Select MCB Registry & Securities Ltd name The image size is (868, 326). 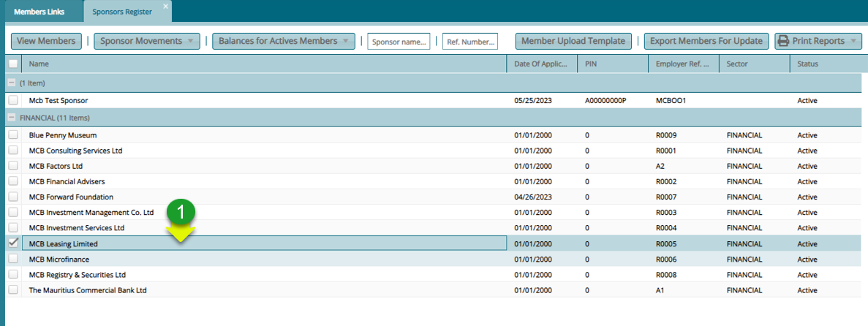pyautogui.click(x=78, y=275)
